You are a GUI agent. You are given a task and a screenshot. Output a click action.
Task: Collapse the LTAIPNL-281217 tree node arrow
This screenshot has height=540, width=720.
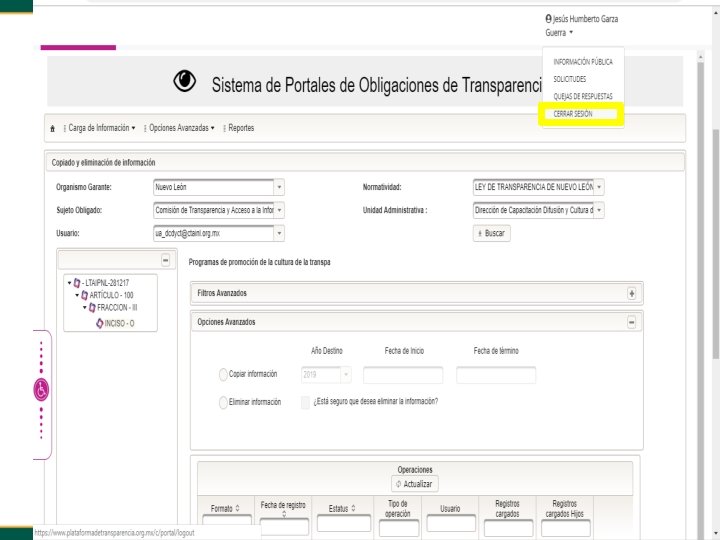pyautogui.click(x=69, y=283)
